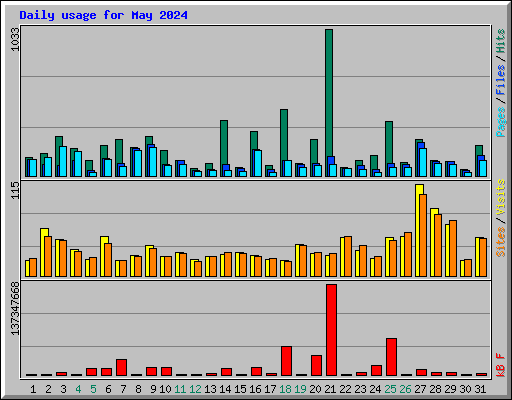Click the day "15" axis label
Viewport: 512px width, 400px height.
tap(240, 389)
